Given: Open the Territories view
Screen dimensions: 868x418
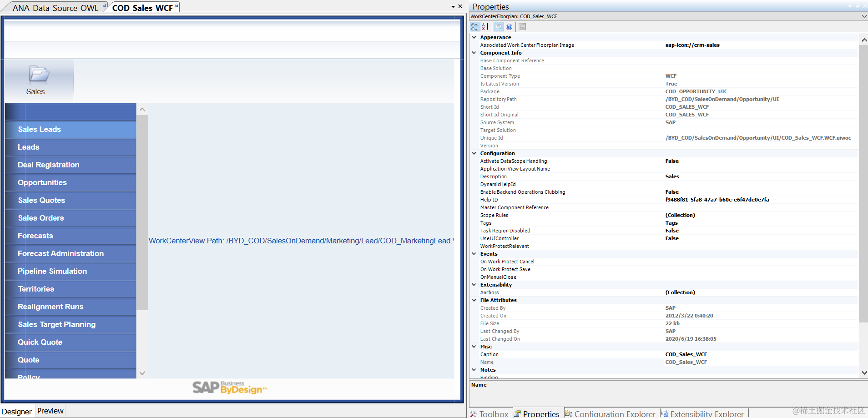Looking at the screenshot, I should (x=71, y=289).
